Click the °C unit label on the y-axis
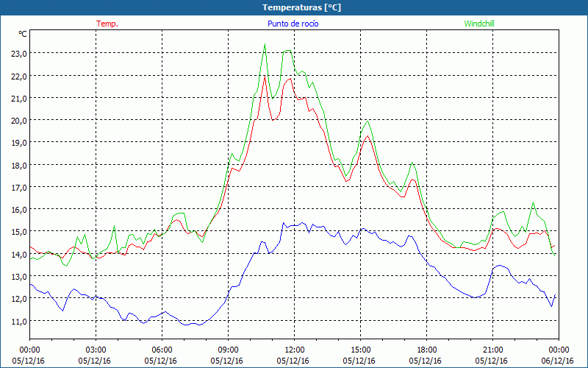Viewport: 588px width, 368px height. [x=23, y=34]
